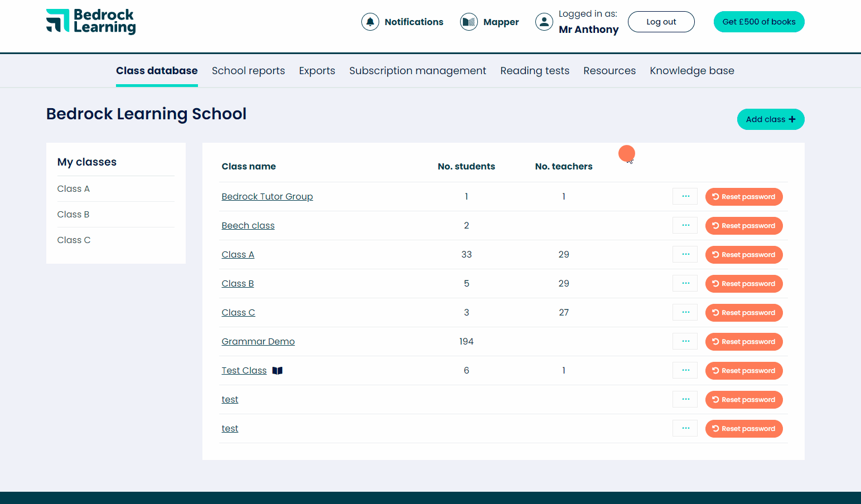Open the Knowledge base tab
The width and height of the screenshot is (861, 504).
tap(691, 70)
